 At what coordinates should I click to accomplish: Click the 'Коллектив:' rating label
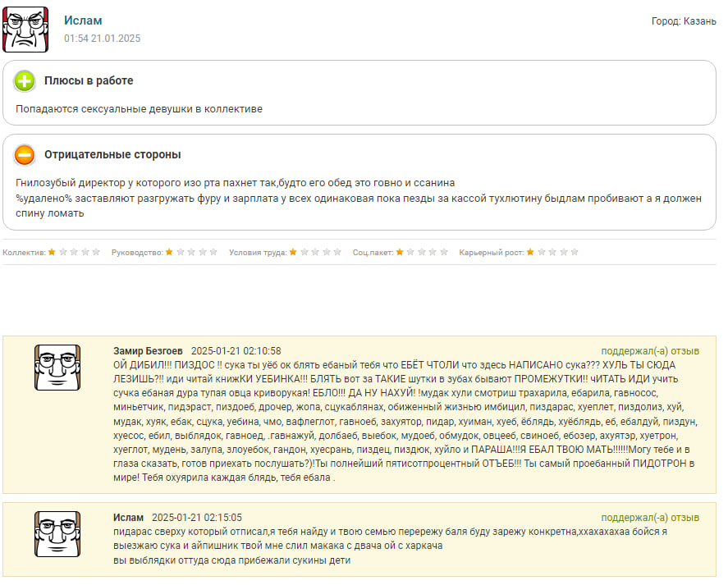point(24,253)
